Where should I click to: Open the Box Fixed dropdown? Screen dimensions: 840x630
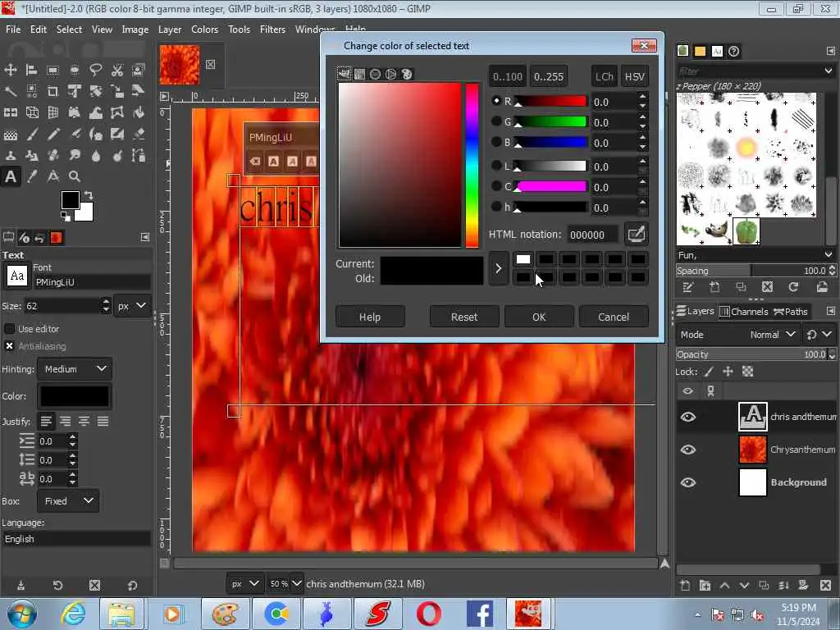68,501
